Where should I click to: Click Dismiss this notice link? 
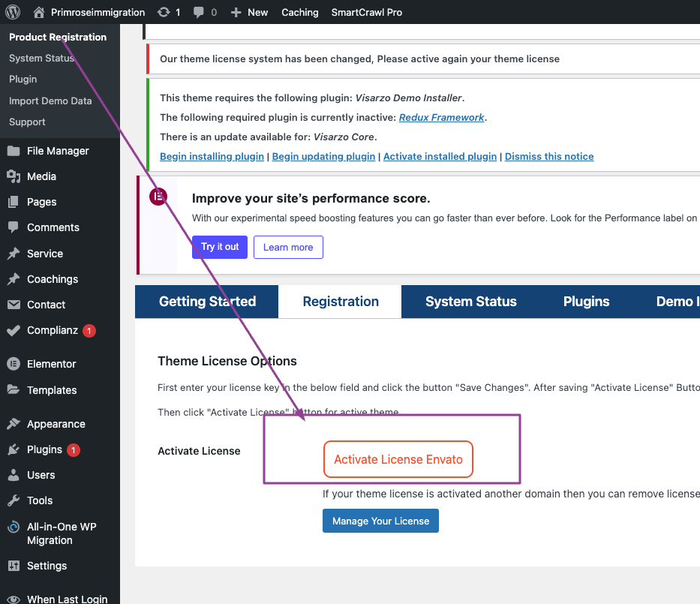[x=549, y=156]
